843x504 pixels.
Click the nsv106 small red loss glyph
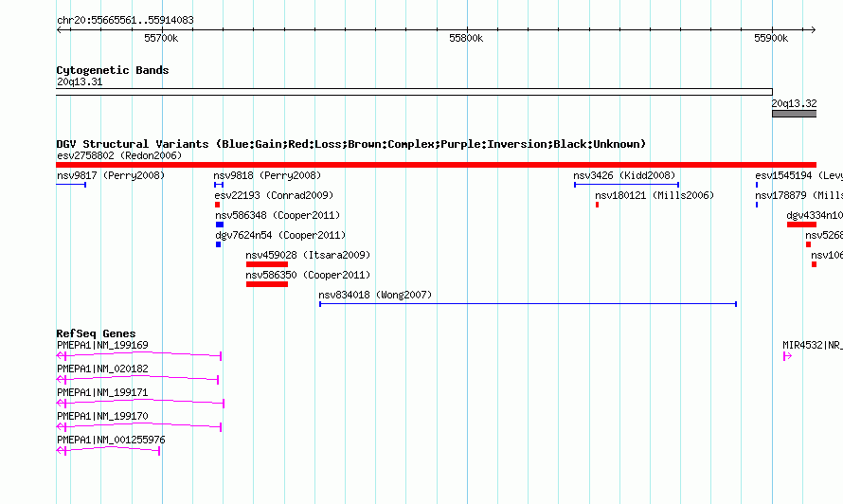click(814, 264)
